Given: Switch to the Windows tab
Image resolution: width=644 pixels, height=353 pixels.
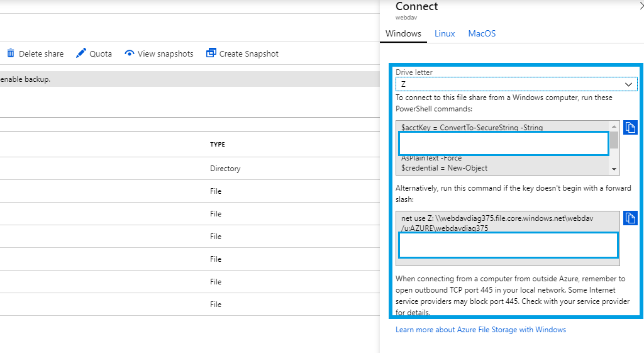Looking at the screenshot, I should [403, 33].
